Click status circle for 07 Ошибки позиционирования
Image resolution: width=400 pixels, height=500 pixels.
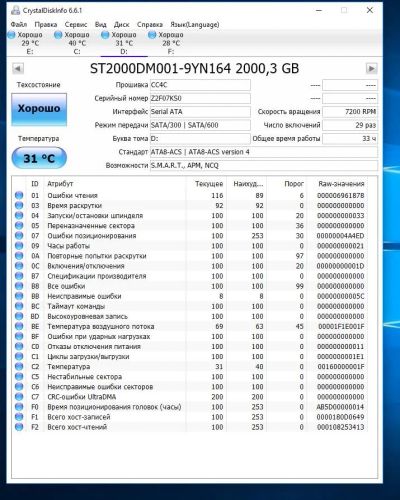click(19, 236)
